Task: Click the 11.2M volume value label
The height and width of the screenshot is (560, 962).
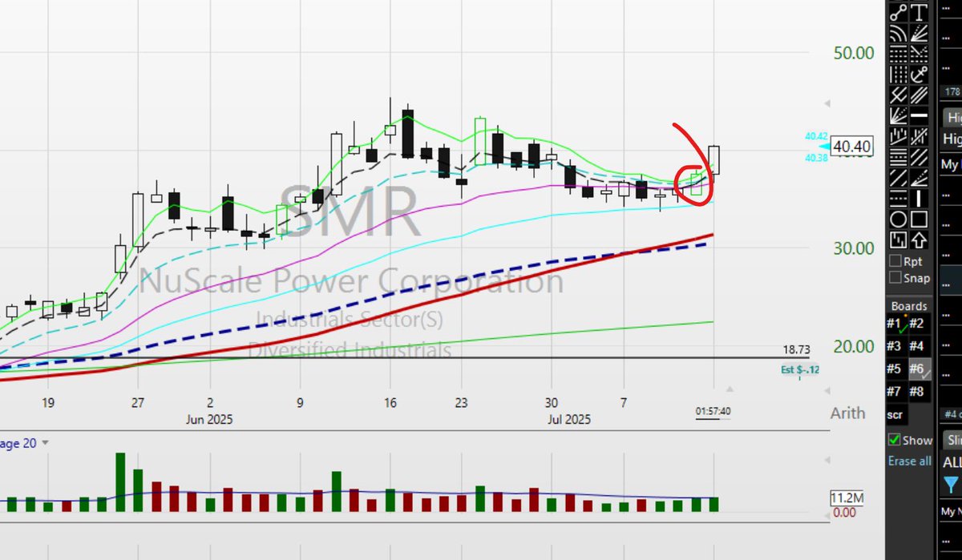Action: [847, 498]
